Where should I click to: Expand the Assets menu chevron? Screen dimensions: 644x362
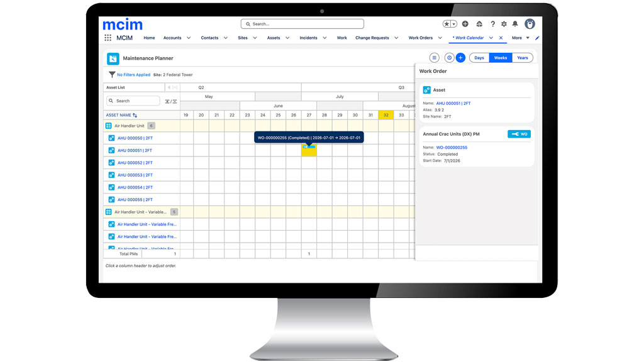pyautogui.click(x=287, y=38)
